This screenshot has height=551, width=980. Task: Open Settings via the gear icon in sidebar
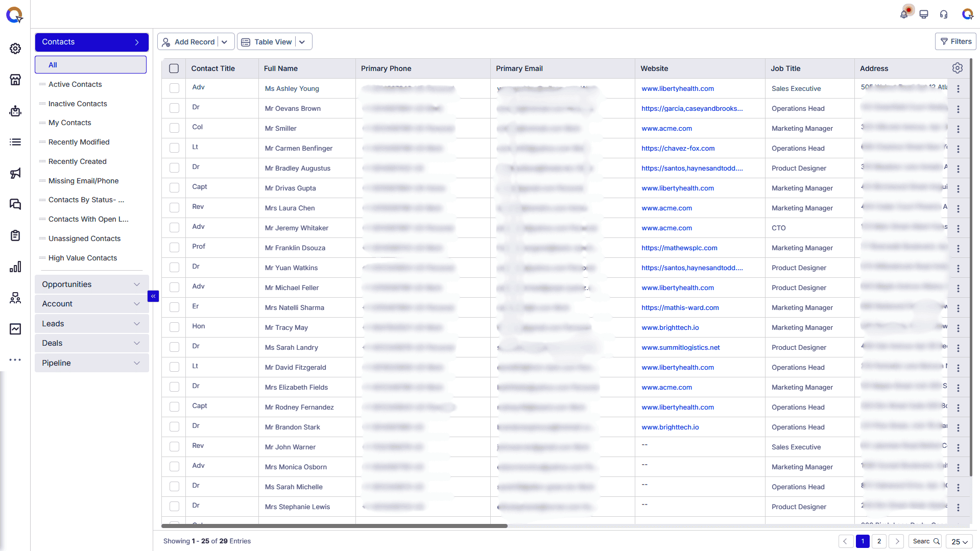[x=15, y=49]
